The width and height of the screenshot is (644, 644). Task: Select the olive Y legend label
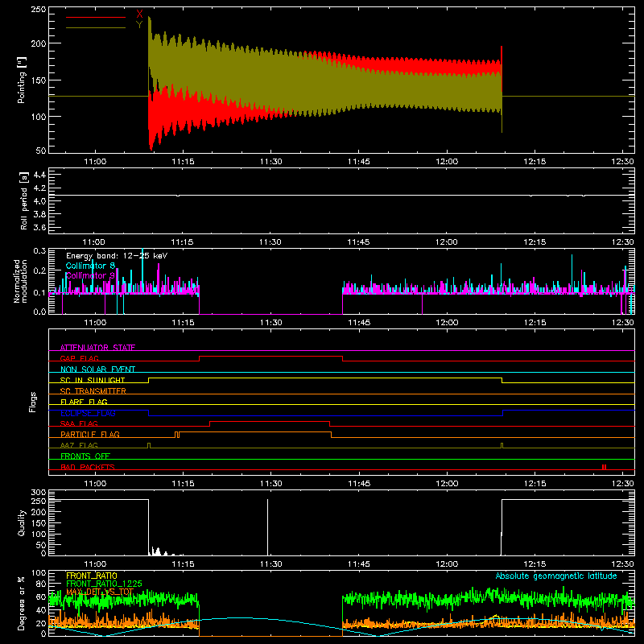139,25
